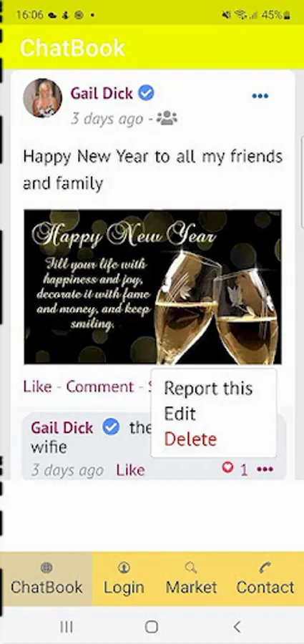Open the Login tab
This screenshot has height=644, width=304.
click(x=124, y=579)
